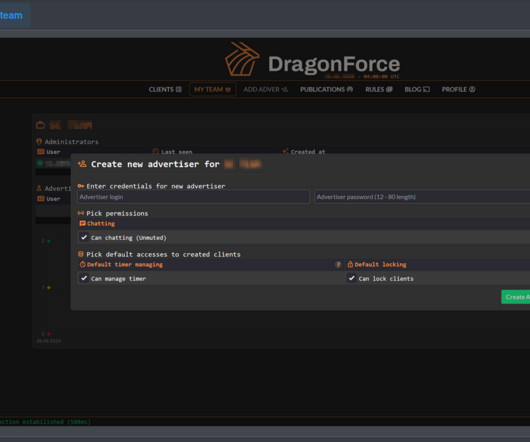This screenshot has height=442, width=530.
Task: Click the Created at icon
Action: [285, 151]
